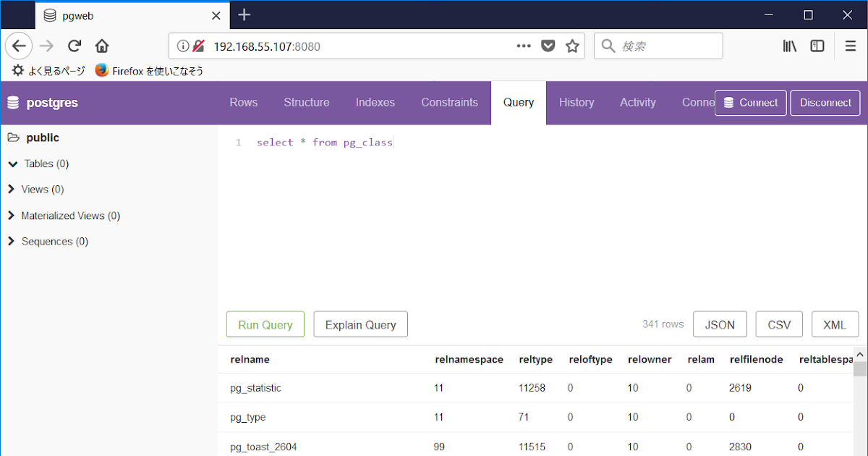Switch to the Structure tab
Screen dimensions: 868x456
click(x=307, y=102)
